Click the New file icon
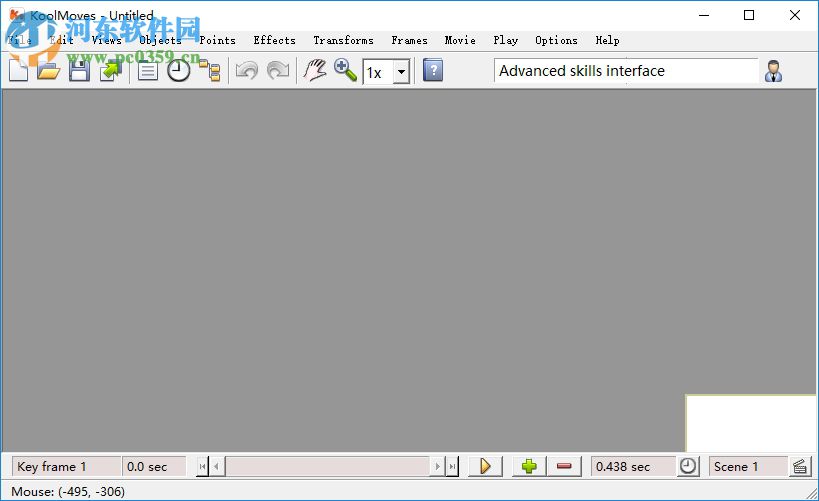The height and width of the screenshot is (501, 819). 18,71
